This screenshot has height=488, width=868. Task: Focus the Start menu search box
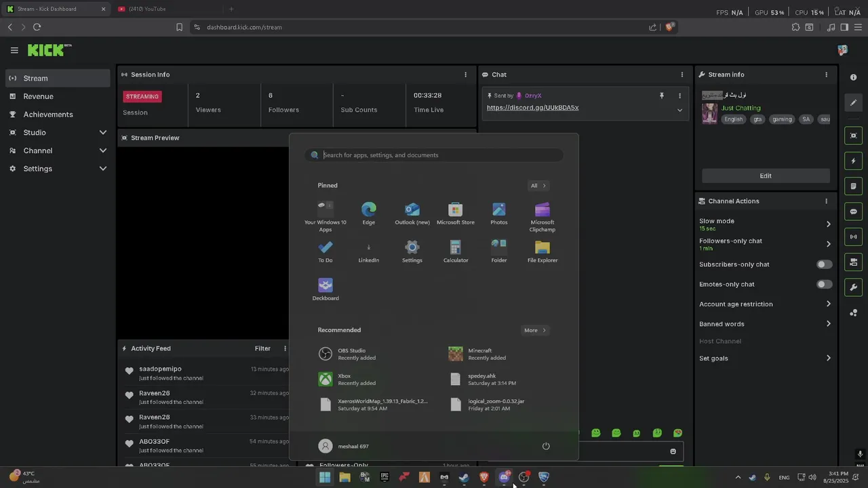click(x=434, y=155)
